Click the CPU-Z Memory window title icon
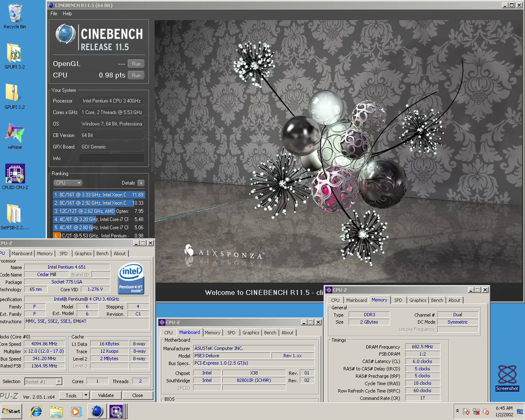The width and height of the screenshot is (525, 420). tap(329, 290)
